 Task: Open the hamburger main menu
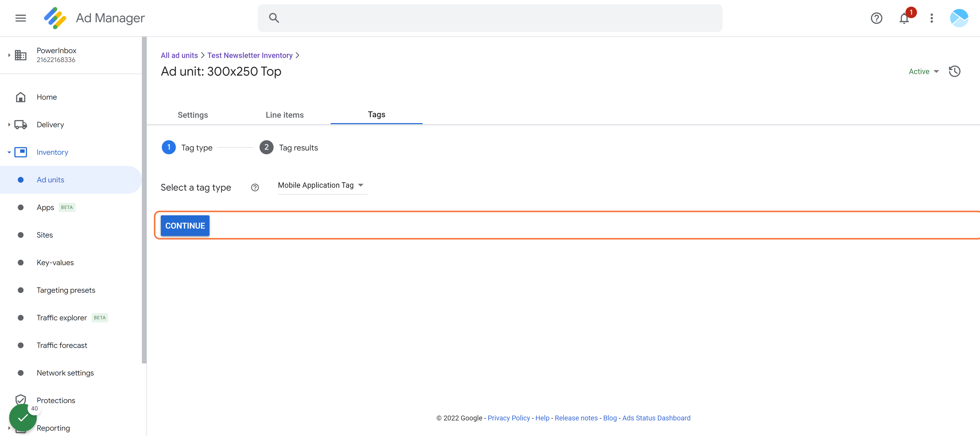(20, 18)
